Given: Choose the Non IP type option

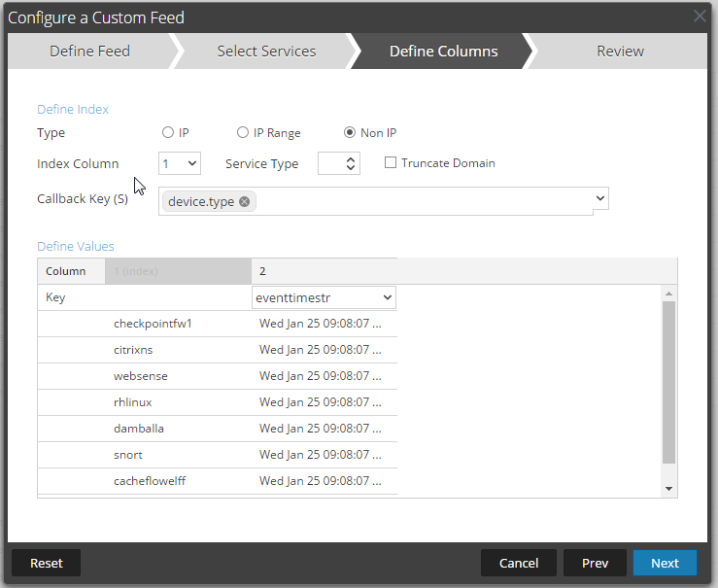Looking at the screenshot, I should point(350,133).
